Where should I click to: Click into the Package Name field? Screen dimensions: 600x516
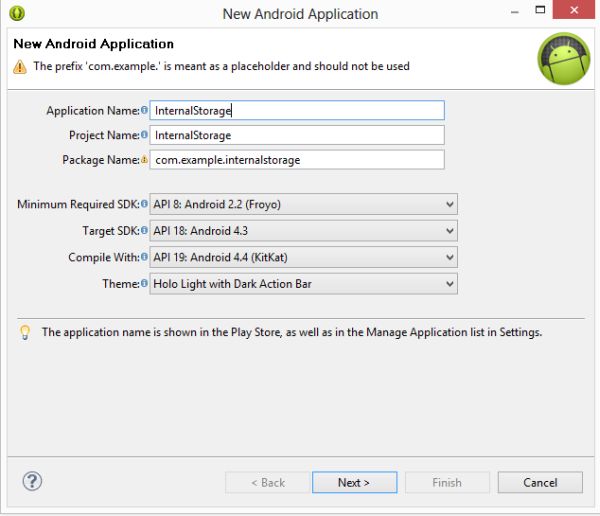297,159
